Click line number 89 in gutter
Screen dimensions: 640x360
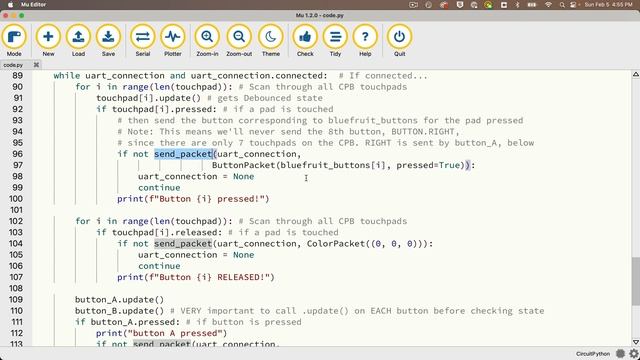pyautogui.click(x=17, y=76)
